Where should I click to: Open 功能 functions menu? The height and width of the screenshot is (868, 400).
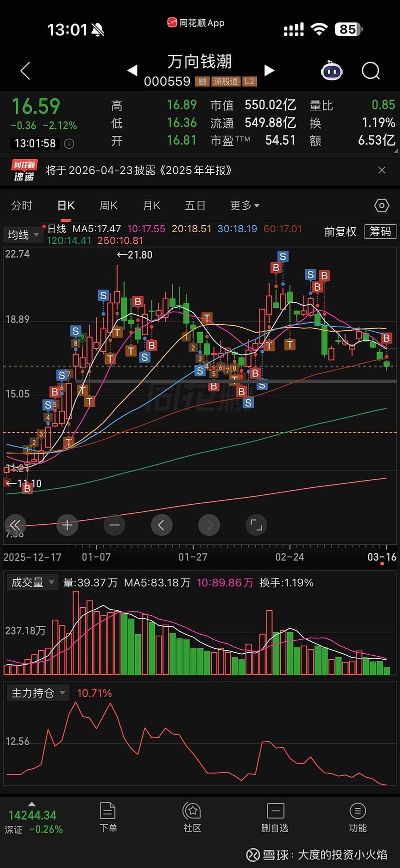357,818
